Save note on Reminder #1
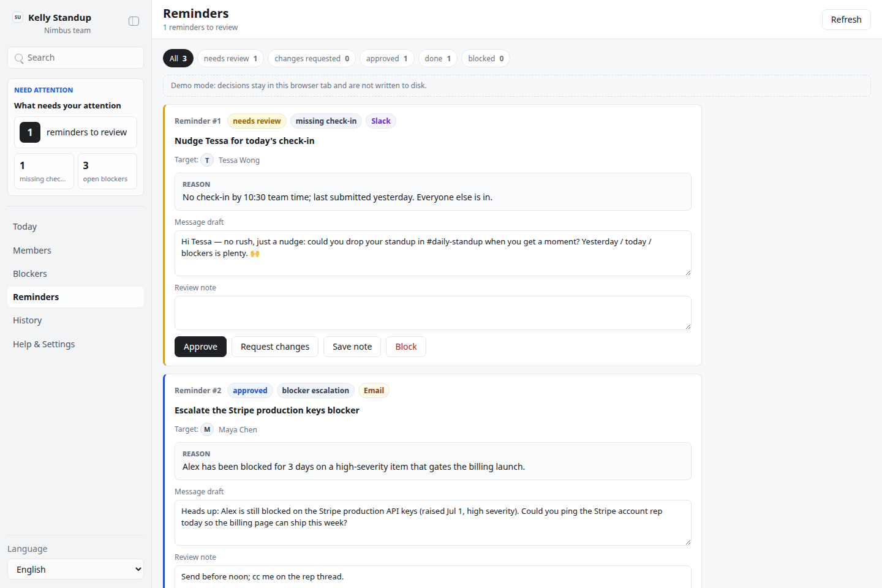This screenshot has width=882, height=588. 352,347
